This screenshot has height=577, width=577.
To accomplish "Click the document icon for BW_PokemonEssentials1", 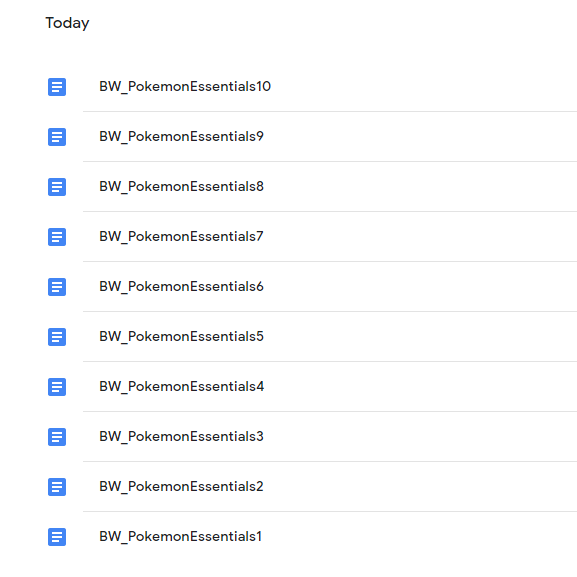I will tap(57, 537).
